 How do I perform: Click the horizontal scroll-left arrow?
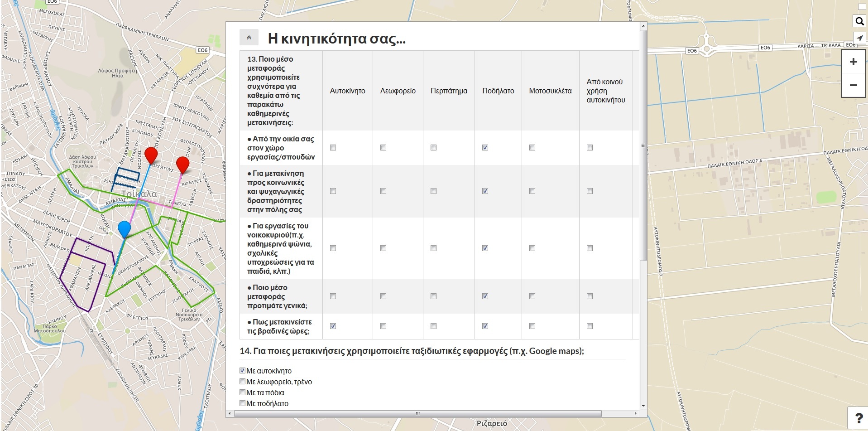(230, 413)
